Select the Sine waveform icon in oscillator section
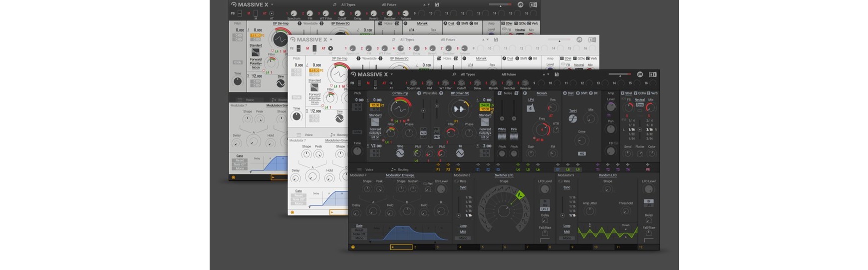Image resolution: width=868 pixels, height=270 pixels. (400, 153)
